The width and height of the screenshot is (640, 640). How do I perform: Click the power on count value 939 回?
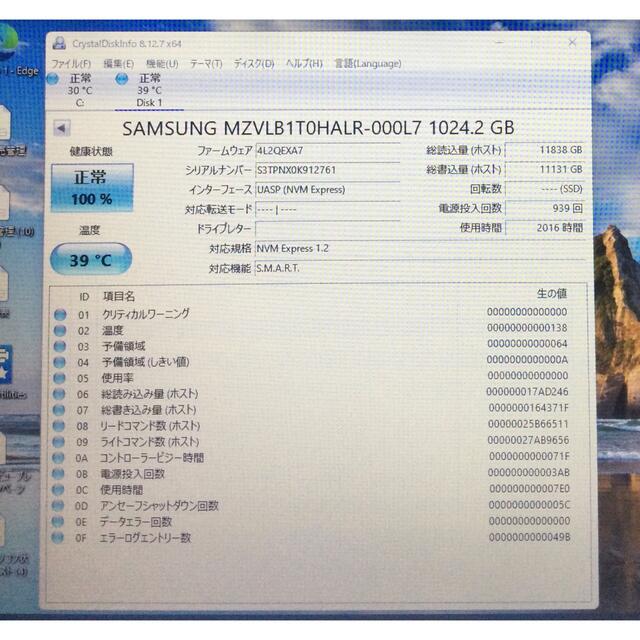545,208
